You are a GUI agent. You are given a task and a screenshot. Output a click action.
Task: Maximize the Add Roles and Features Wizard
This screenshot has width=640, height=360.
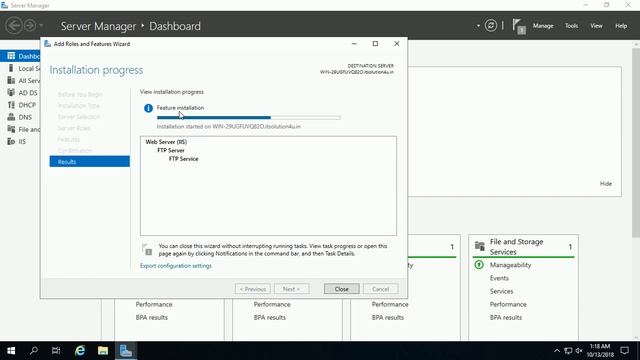[375, 44]
